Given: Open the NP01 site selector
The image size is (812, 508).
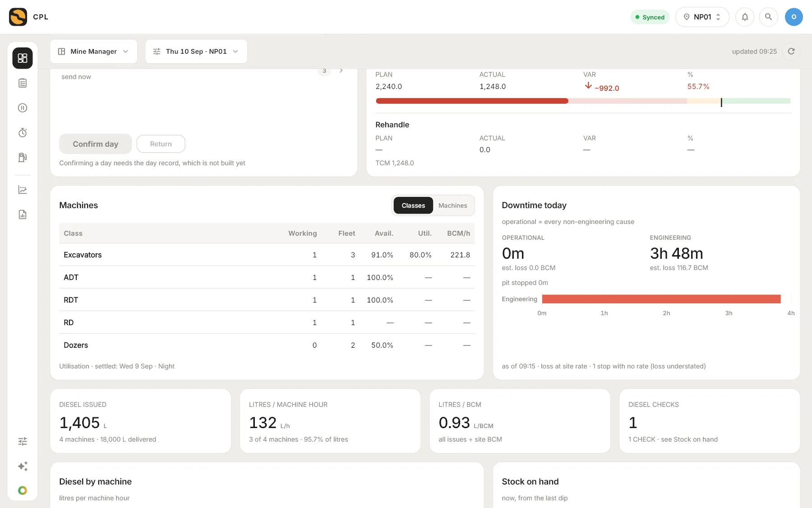Looking at the screenshot, I should [702, 17].
